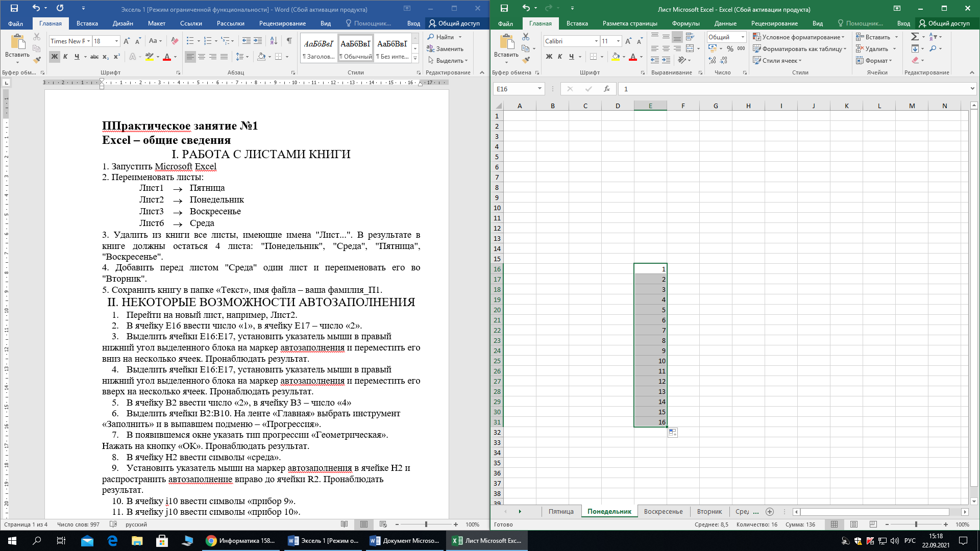Toggle align left in Word paragraph group
Viewport: 980px width, 551px height.
coord(190,57)
